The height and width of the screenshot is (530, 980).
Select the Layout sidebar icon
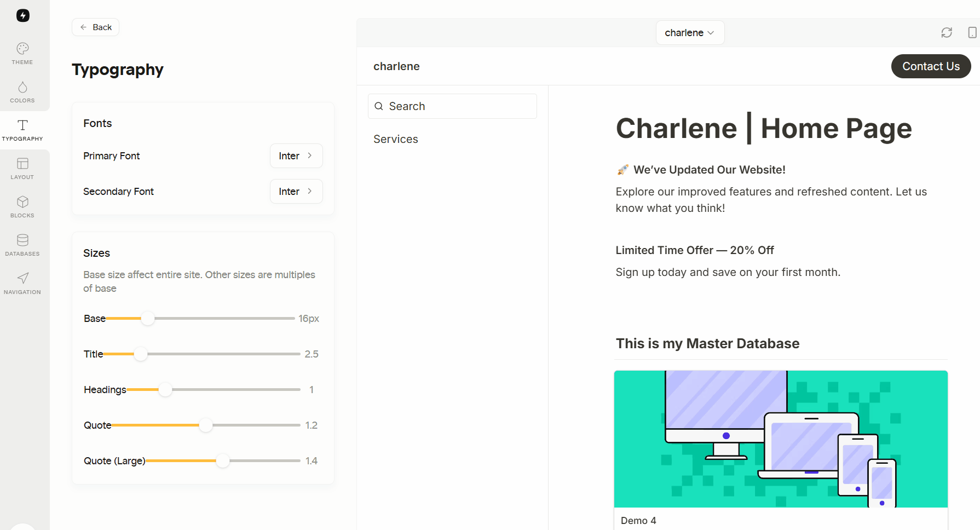click(22, 169)
